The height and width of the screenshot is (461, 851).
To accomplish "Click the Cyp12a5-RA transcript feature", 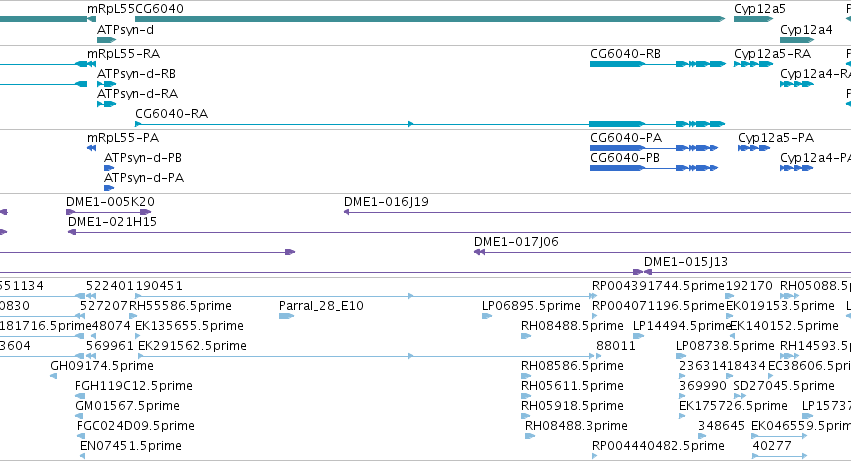I will coord(753,64).
